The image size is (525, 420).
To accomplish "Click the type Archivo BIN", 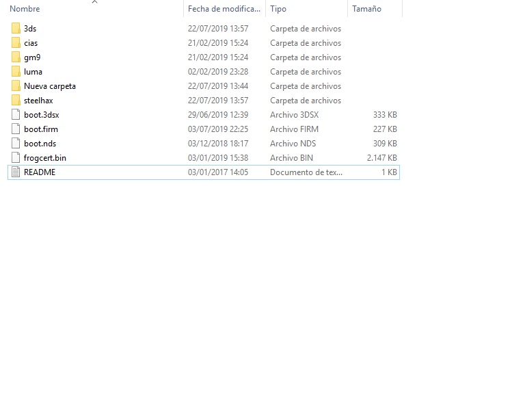I will [x=292, y=158].
